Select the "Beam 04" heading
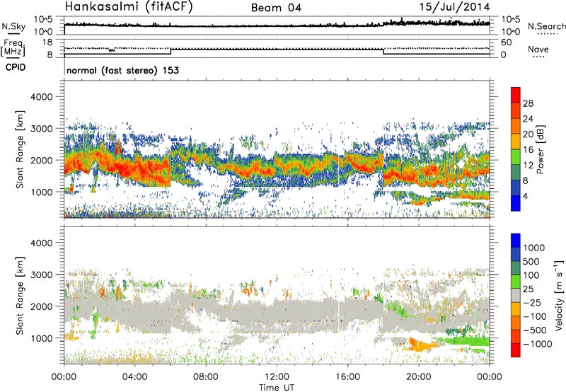The image size is (566, 392). [276, 8]
